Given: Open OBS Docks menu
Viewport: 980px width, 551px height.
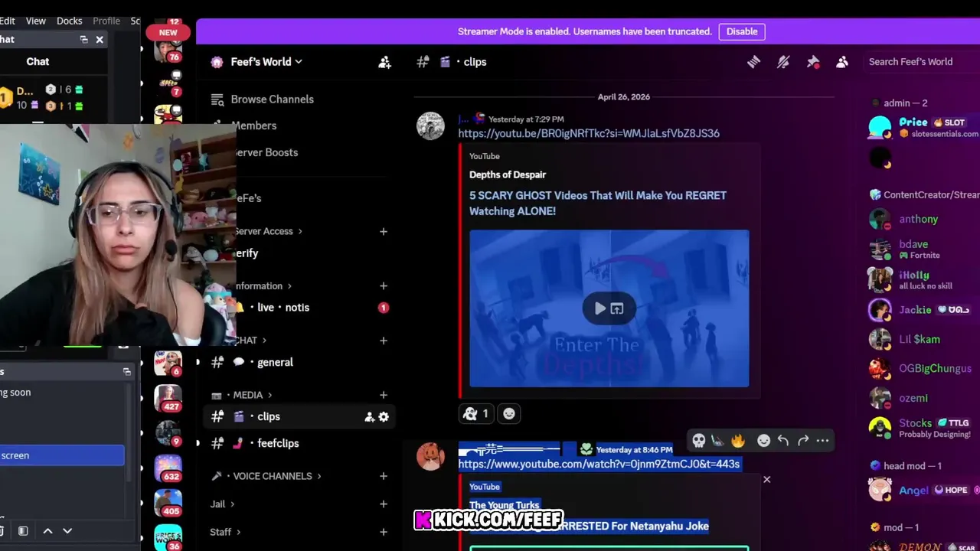Looking at the screenshot, I should pyautogui.click(x=69, y=21).
